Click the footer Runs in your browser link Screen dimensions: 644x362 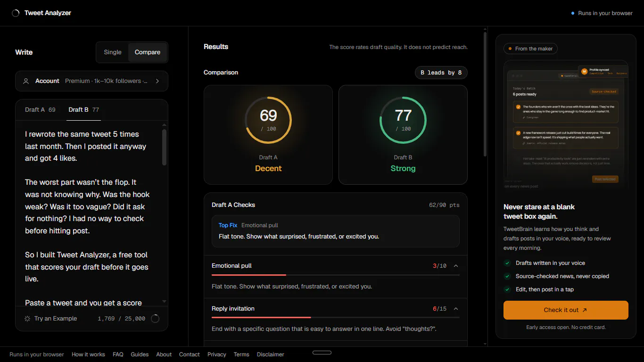37,354
